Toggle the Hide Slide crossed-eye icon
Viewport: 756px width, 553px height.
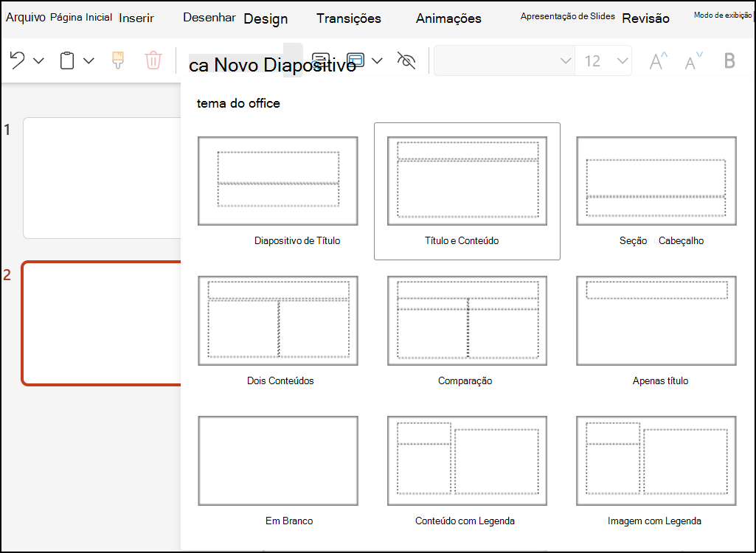406,60
